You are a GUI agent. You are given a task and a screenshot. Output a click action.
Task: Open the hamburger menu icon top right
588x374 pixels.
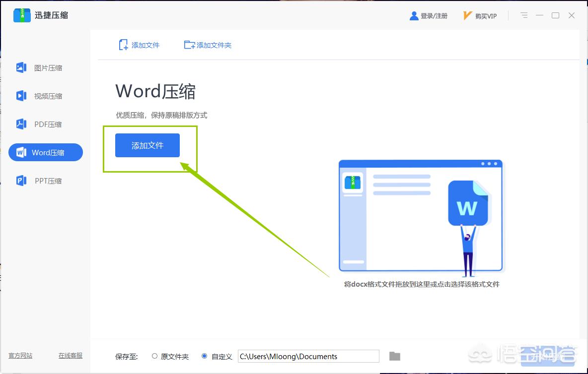tap(523, 15)
